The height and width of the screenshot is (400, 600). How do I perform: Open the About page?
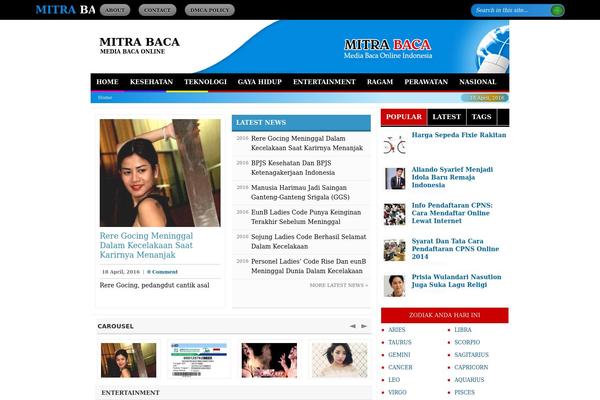[115, 10]
